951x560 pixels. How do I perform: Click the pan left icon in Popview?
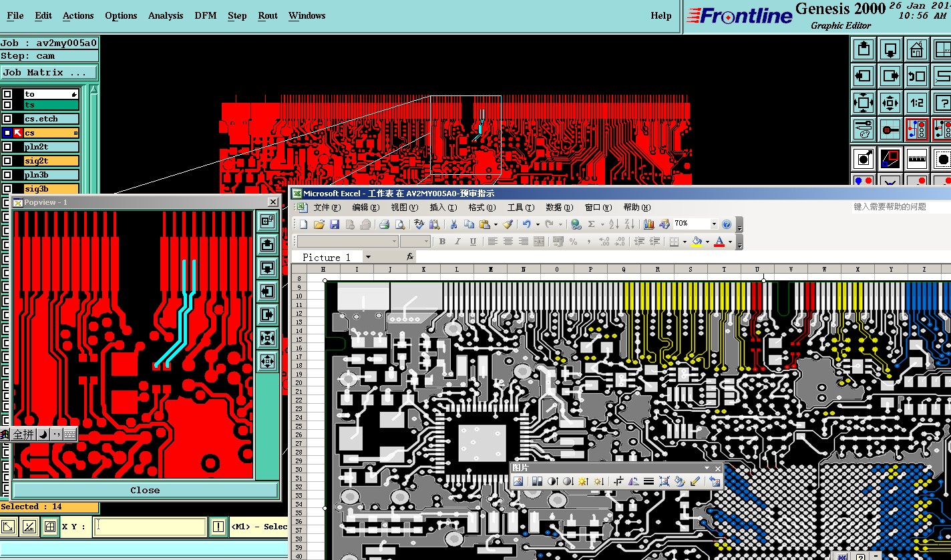(267, 291)
